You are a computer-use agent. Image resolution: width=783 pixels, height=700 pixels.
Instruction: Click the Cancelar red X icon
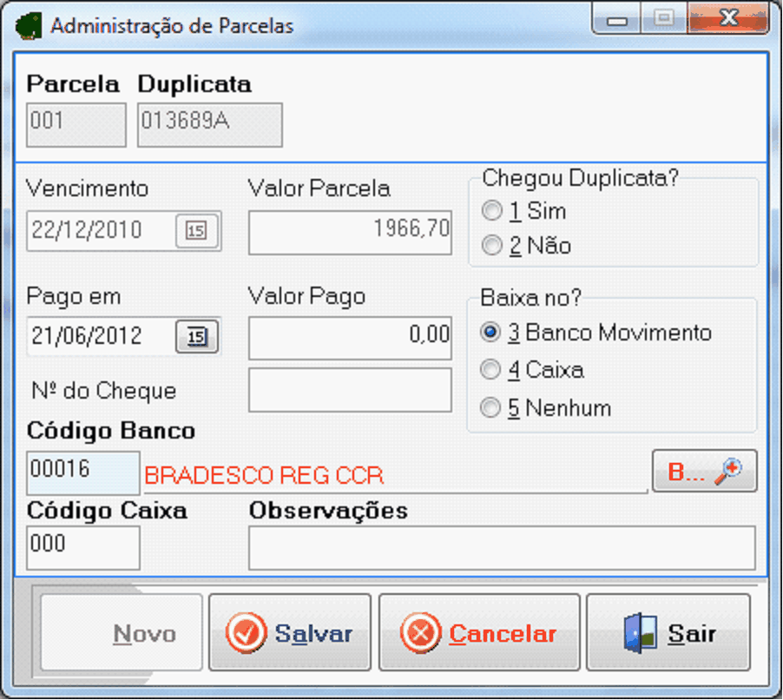click(420, 634)
